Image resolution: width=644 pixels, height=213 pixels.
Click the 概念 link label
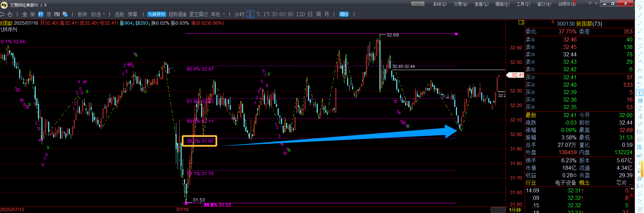(584, 183)
